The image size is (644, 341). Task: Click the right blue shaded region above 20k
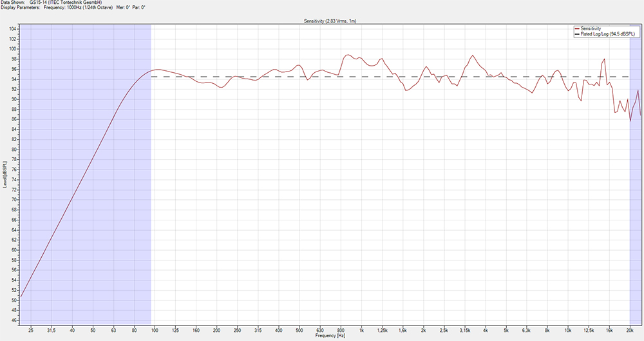tap(634, 193)
